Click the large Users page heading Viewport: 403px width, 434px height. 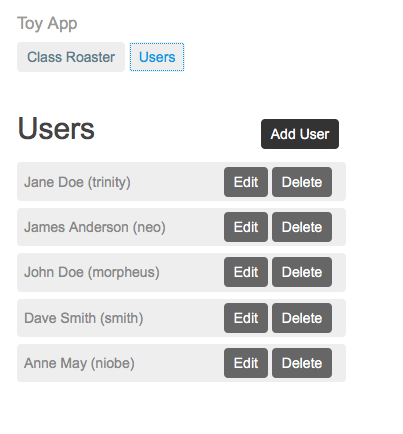pyautogui.click(x=56, y=129)
